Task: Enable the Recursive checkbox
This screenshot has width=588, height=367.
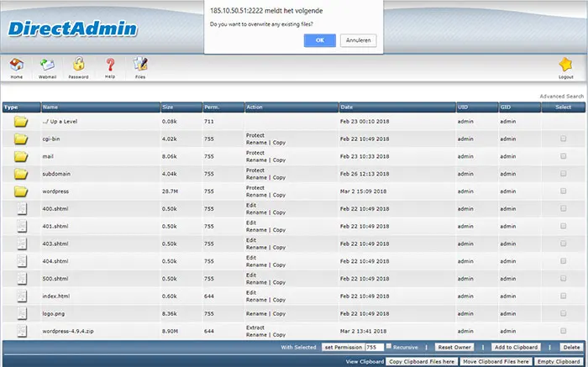Action: click(389, 346)
